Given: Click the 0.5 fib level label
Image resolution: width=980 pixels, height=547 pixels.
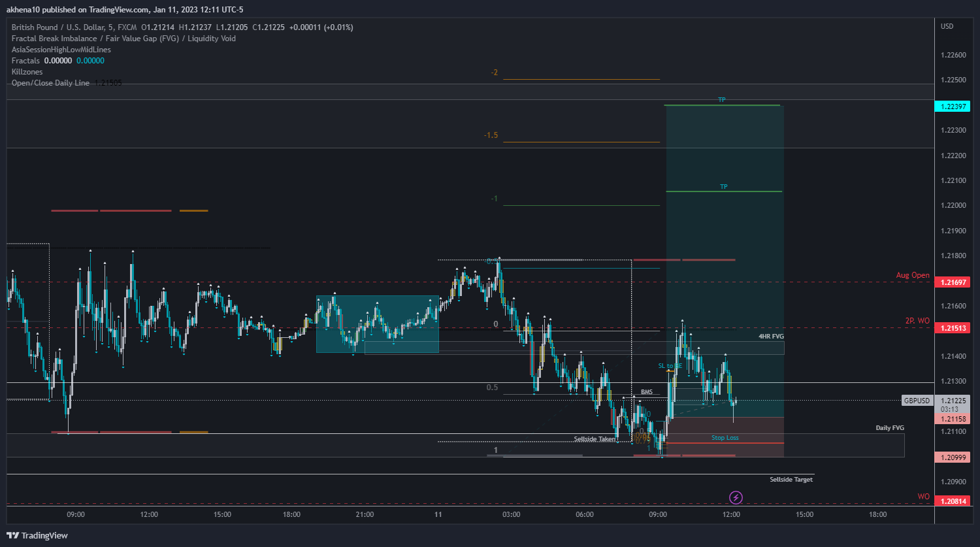Looking at the screenshot, I should coord(492,388).
